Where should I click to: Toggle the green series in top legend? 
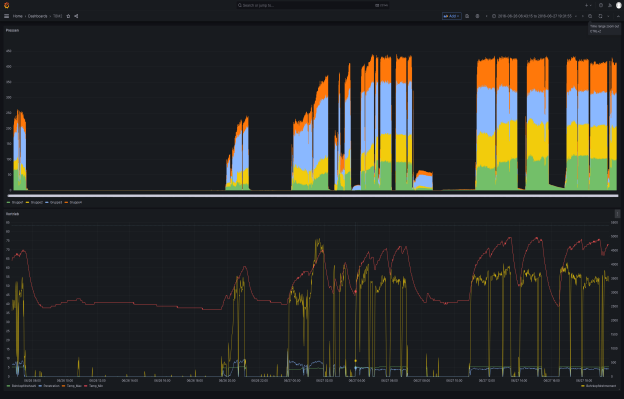click(15, 202)
